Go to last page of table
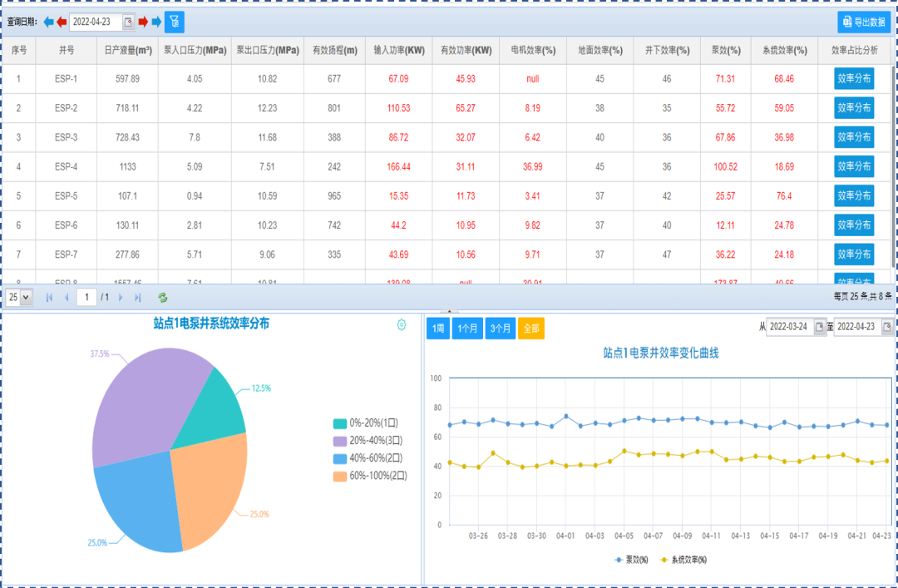 tap(138, 297)
